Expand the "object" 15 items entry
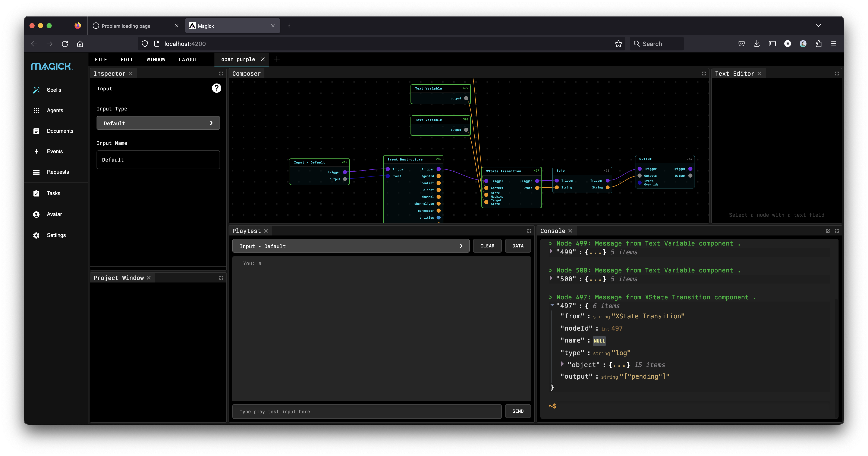Image resolution: width=868 pixels, height=456 pixels. [x=562, y=364]
